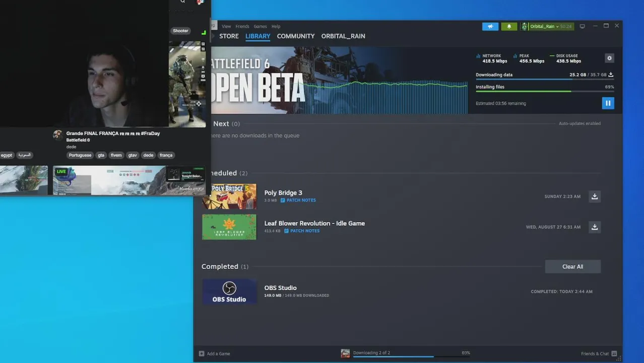Click the PEAK 456.5 Mbps stat

coord(529,58)
